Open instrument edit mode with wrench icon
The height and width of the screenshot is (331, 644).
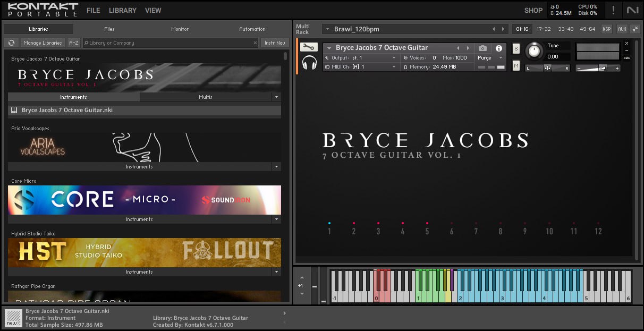tap(309, 47)
